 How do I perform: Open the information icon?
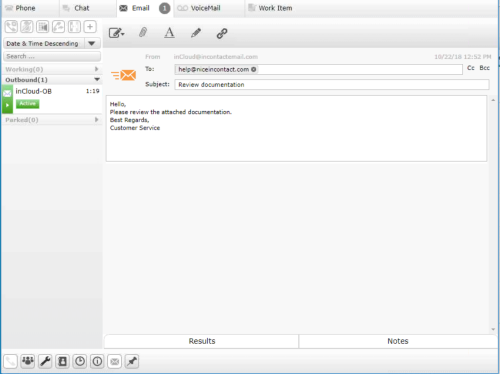coord(97,362)
